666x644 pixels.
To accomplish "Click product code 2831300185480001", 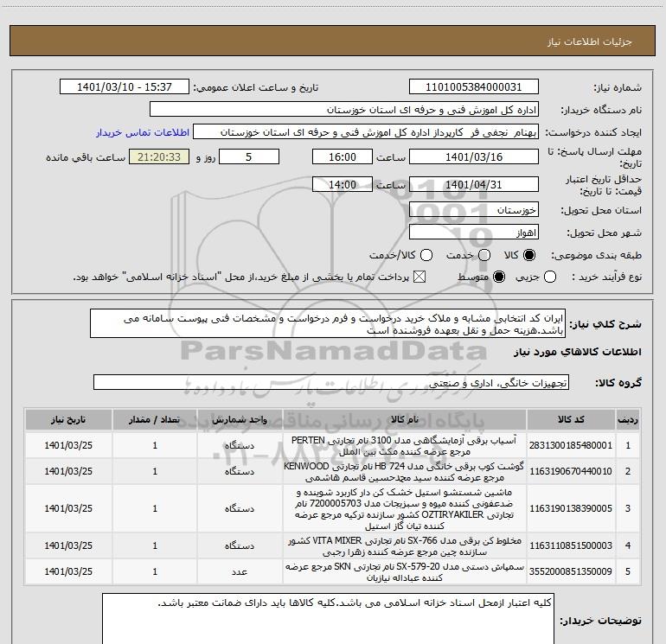I will point(571,445).
